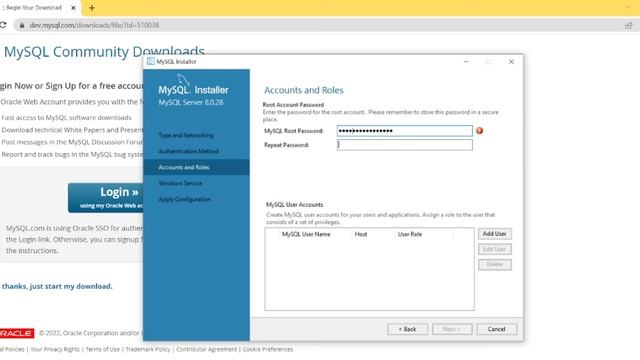Open Your Privacy Rights footer link
Viewport: 640px width, 360px height.
click(55, 349)
